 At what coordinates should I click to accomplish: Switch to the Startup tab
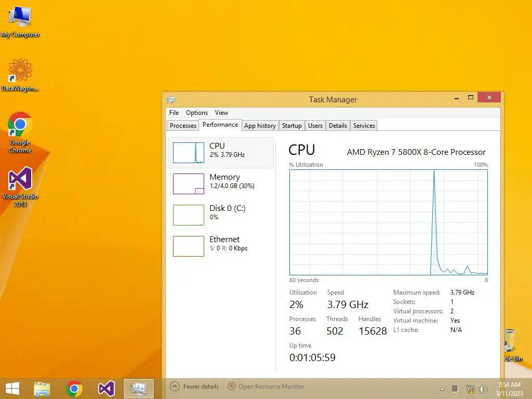click(292, 126)
